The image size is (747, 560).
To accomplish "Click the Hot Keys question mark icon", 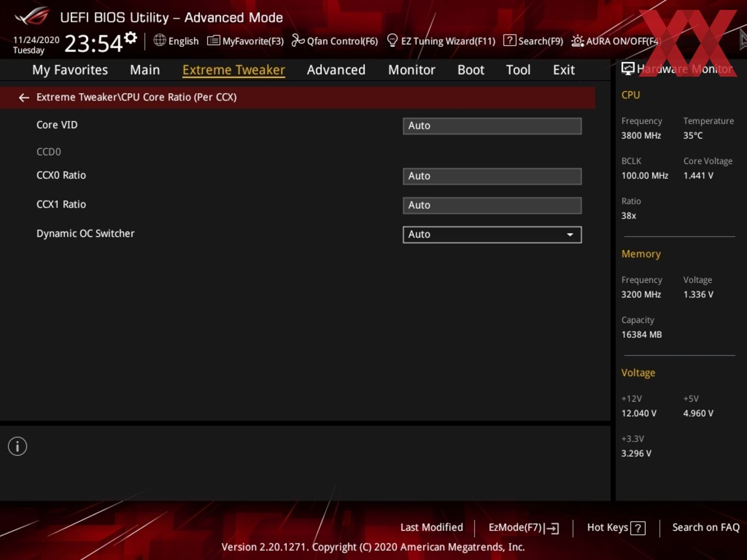I will point(638,528).
